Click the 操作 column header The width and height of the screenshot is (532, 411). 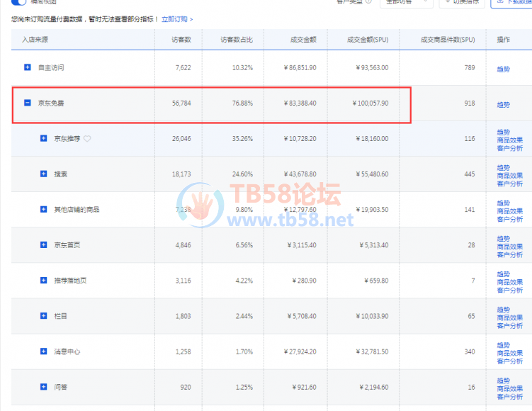(503, 40)
